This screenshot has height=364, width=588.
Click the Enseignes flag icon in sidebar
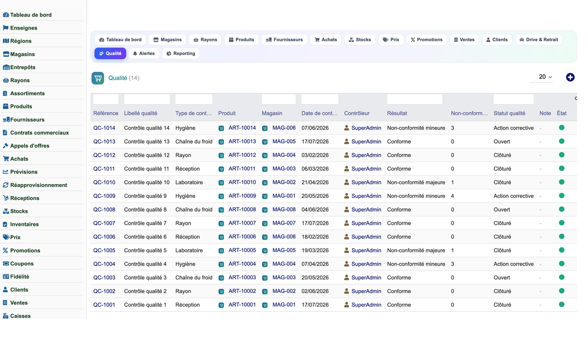[6, 28]
